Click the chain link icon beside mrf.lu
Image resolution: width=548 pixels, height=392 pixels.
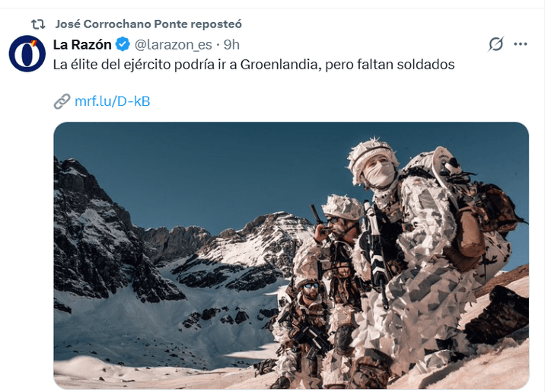[x=62, y=101]
